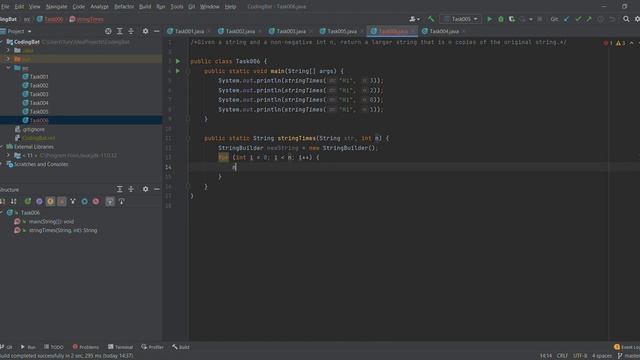Toggle Show Properties purple P icon
This screenshot has width=640, height=360.
[x=39, y=201]
